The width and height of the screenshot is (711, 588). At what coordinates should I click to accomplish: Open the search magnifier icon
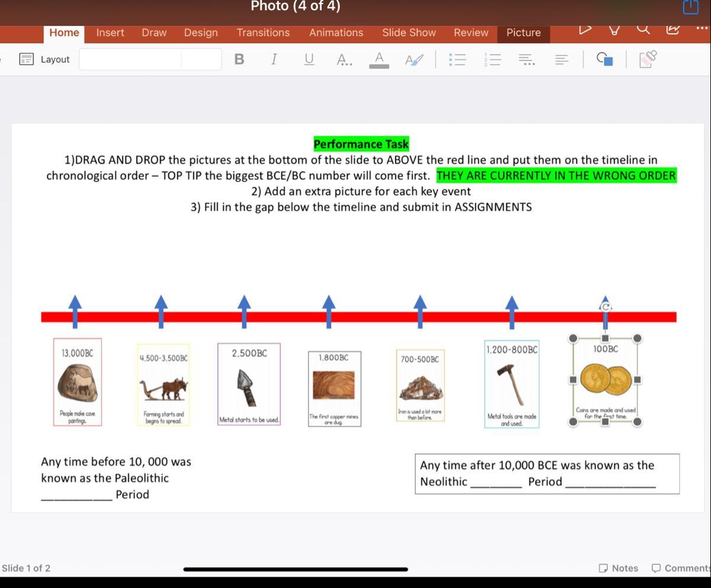tap(644, 29)
